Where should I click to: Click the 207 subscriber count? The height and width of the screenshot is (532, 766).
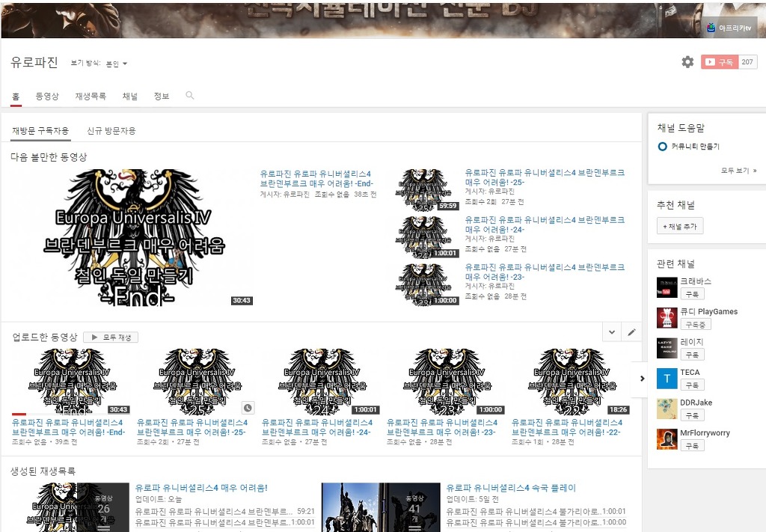[x=747, y=62]
